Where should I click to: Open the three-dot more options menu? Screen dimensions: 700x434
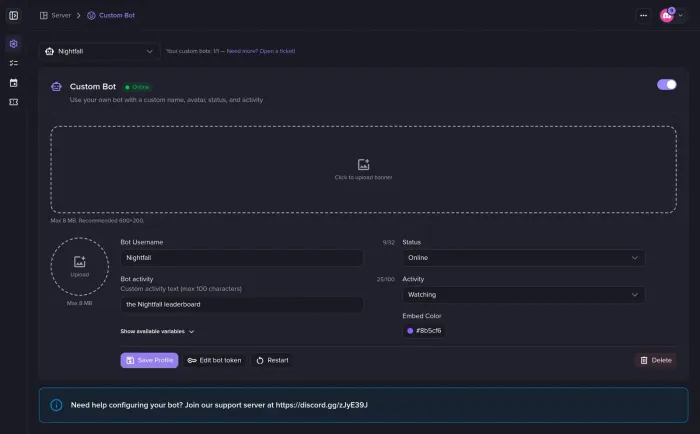point(643,16)
